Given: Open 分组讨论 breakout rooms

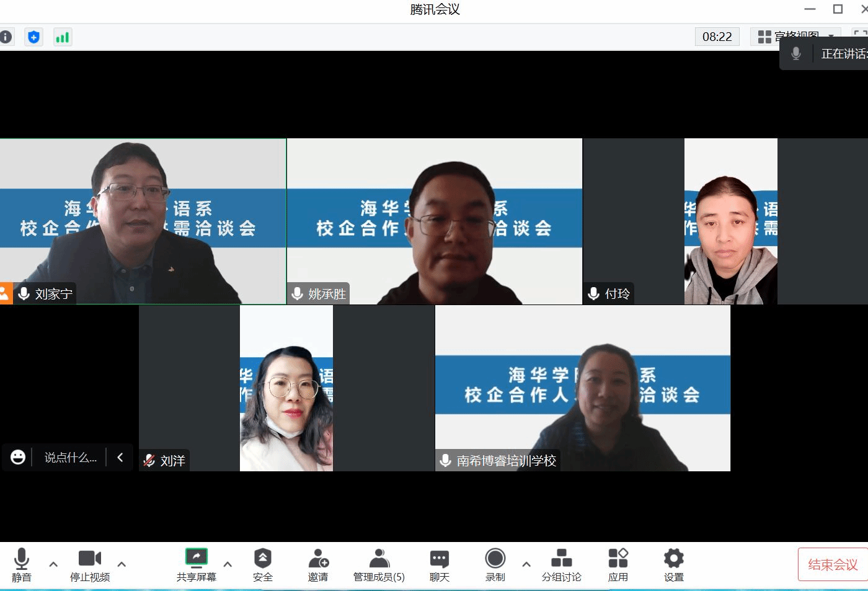Looking at the screenshot, I should tap(561, 564).
